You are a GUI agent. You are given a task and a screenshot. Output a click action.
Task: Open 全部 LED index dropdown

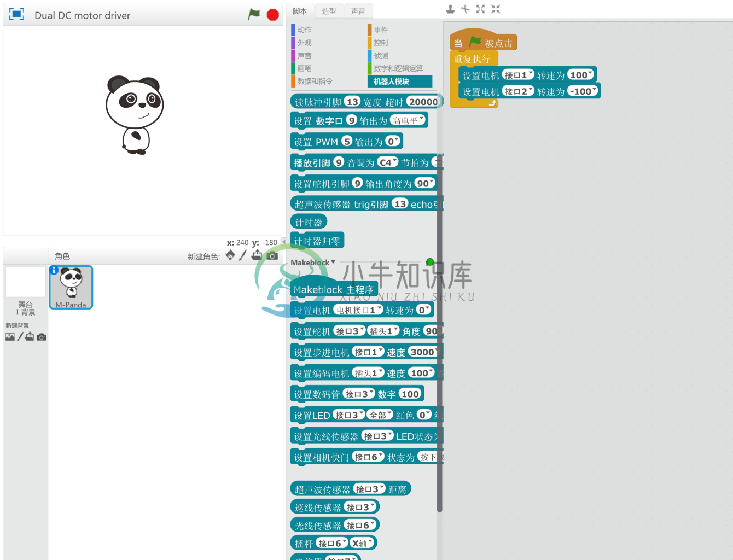(x=380, y=415)
